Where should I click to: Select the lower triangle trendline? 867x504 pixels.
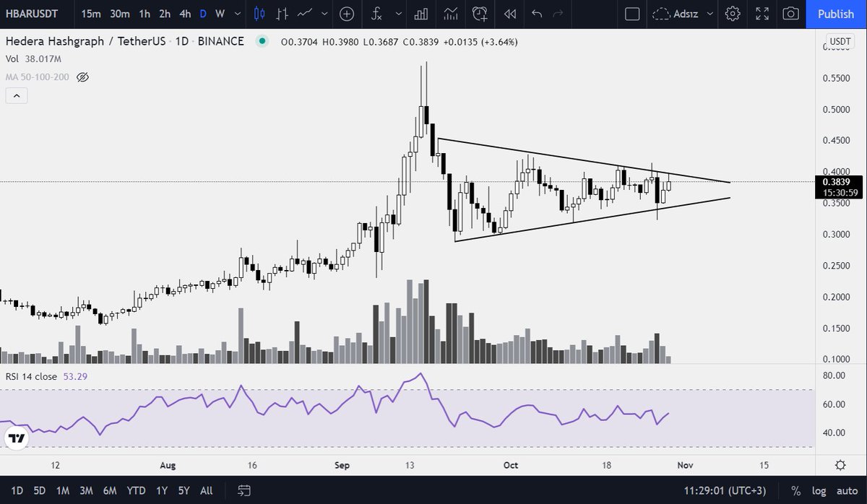coord(592,220)
